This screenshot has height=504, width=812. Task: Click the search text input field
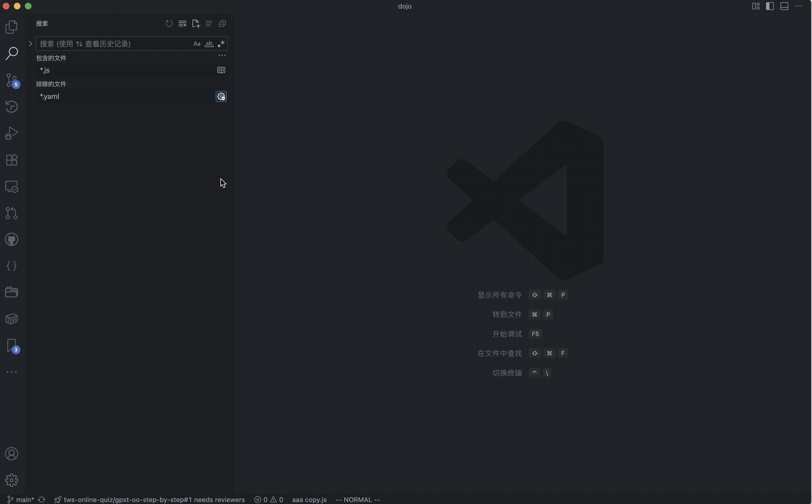[x=113, y=44]
